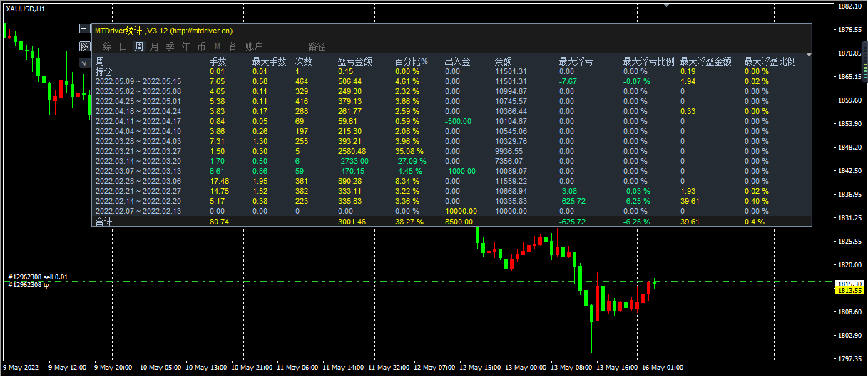Viewport: 868px width, 377px height.
Task: Click the XAUUSD,H1 chart label
Action: pyautogui.click(x=25, y=9)
